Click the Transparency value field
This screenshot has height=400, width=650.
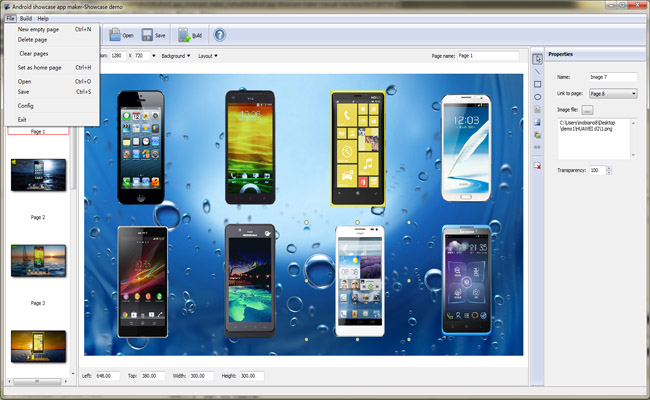[597, 170]
